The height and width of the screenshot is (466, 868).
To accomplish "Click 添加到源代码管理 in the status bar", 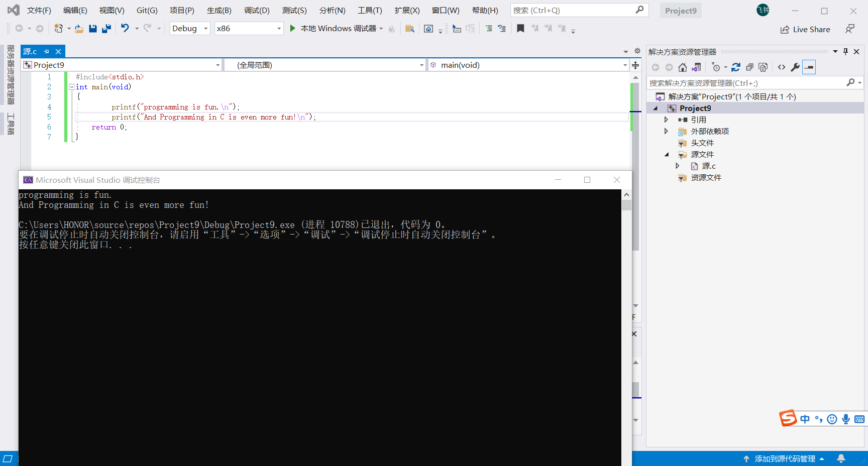I will (x=784, y=458).
